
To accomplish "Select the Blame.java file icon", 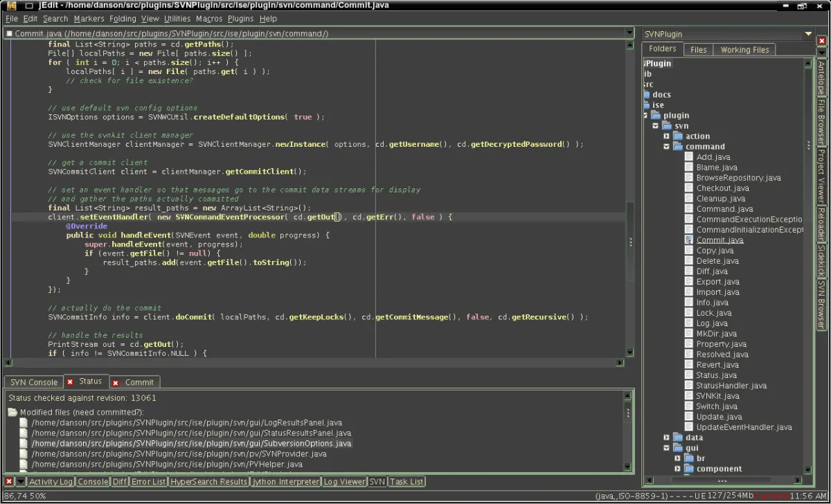I will [689, 168].
